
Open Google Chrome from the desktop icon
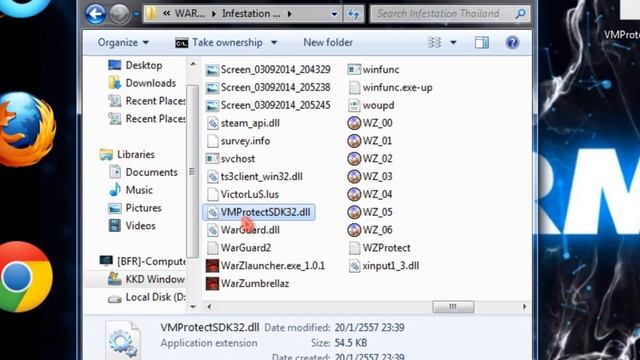[x=25, y=277]
